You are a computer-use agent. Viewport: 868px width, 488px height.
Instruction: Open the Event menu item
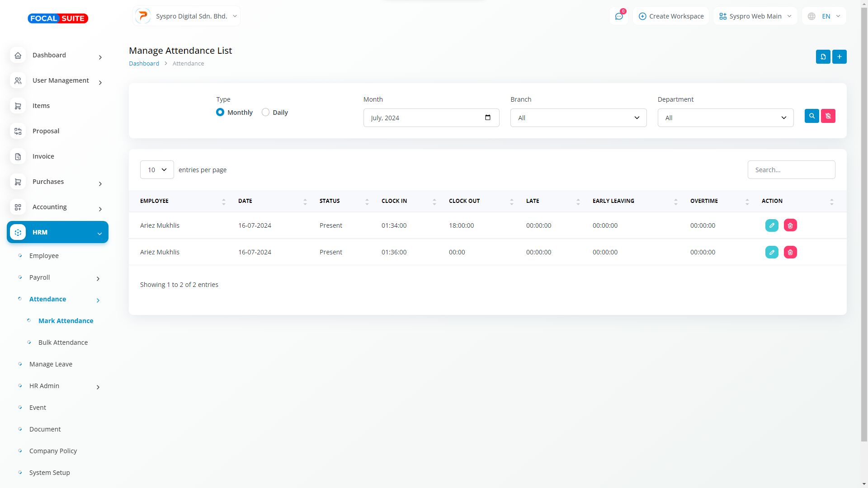[38, 408]
